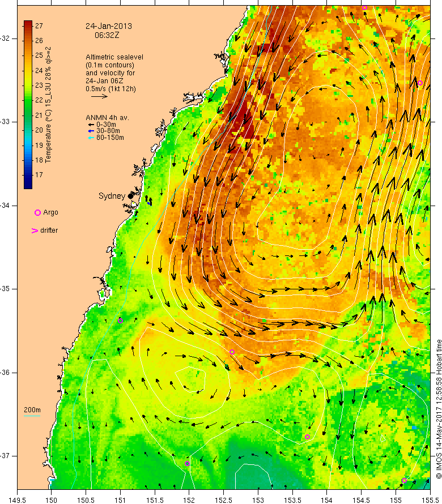Click the dark red 27°C end of color bar
Screen dimensions: 442x504
pyautogui.click(x=28, y=24)
